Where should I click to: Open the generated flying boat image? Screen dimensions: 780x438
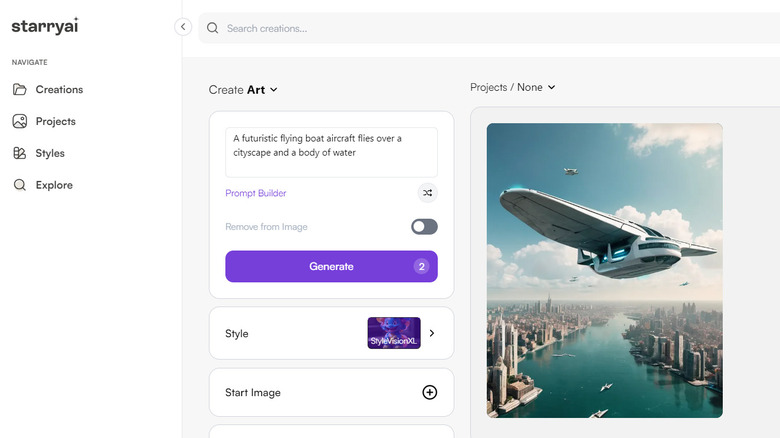(x=604, y=270)
